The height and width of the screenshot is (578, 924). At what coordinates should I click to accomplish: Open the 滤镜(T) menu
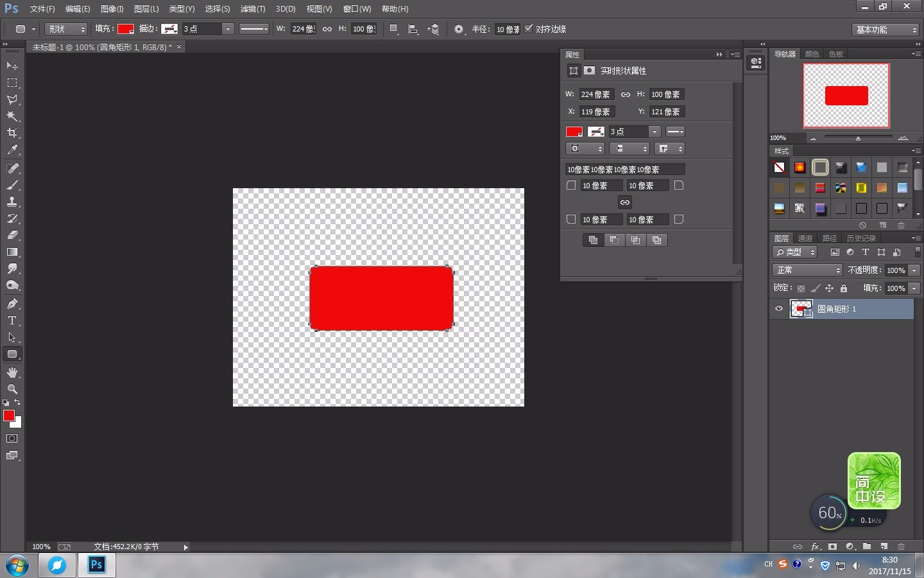coord(253,9)
